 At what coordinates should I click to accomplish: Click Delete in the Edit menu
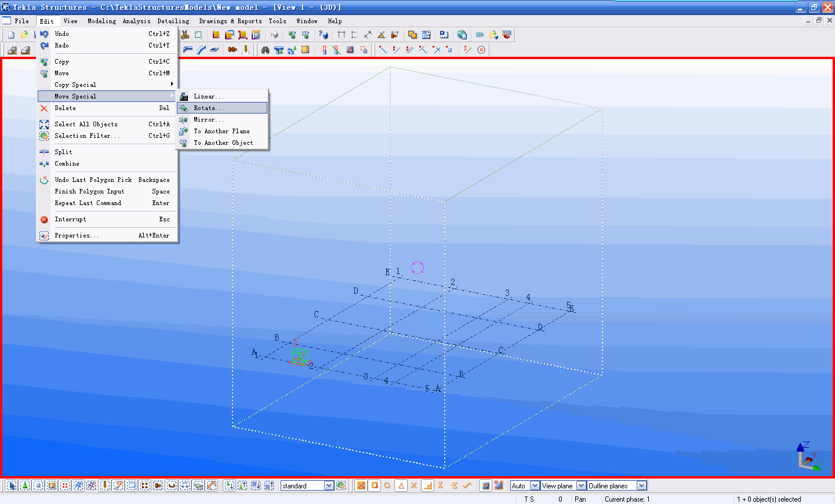point(107,108)
